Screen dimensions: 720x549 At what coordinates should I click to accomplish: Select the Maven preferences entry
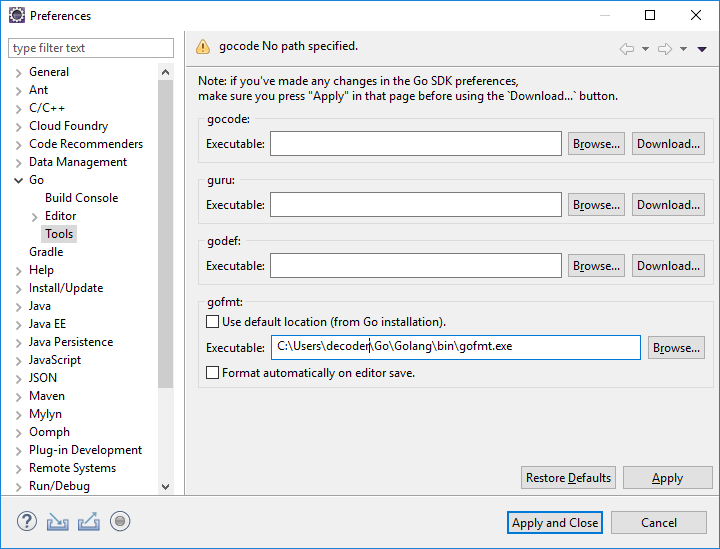click(x=48, y=396)
